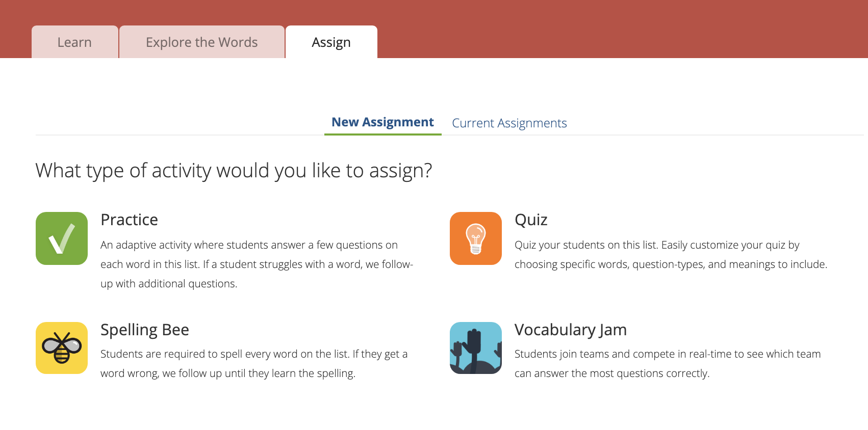Select the Assign tab

coord(331,42)
